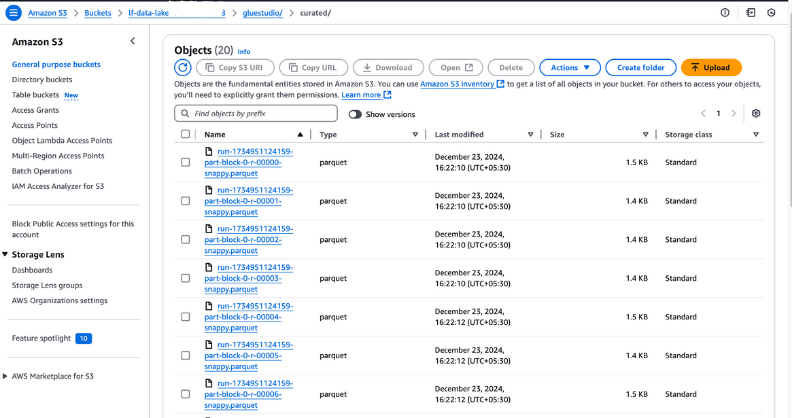Go to Amazon S3 breadcrumb
Screen dimensions: 792x418
point(47,13)
